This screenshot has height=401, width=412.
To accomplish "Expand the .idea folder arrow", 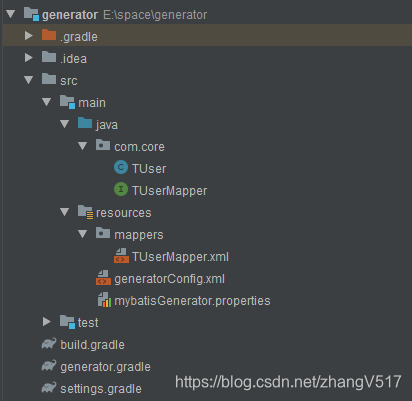I will pos(29,57).
